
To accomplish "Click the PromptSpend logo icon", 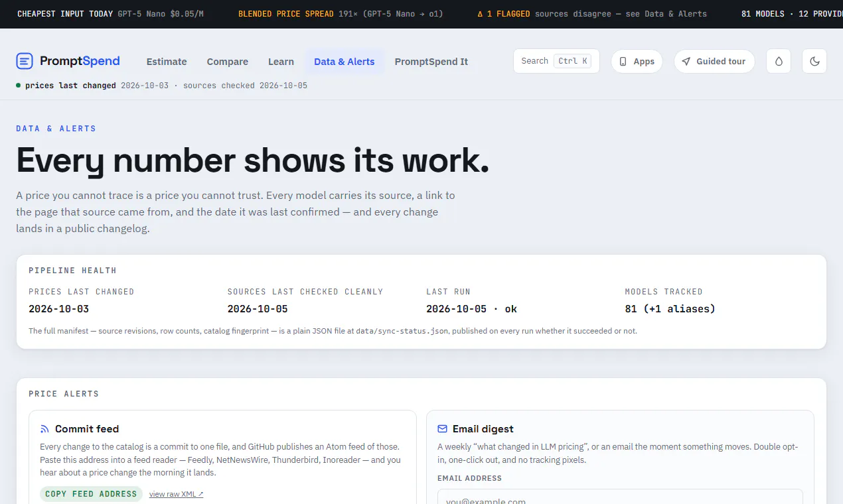I will 25,62.
